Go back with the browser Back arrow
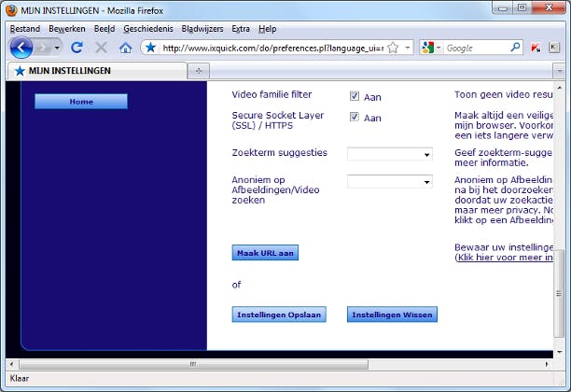 (x=21, y=48)
